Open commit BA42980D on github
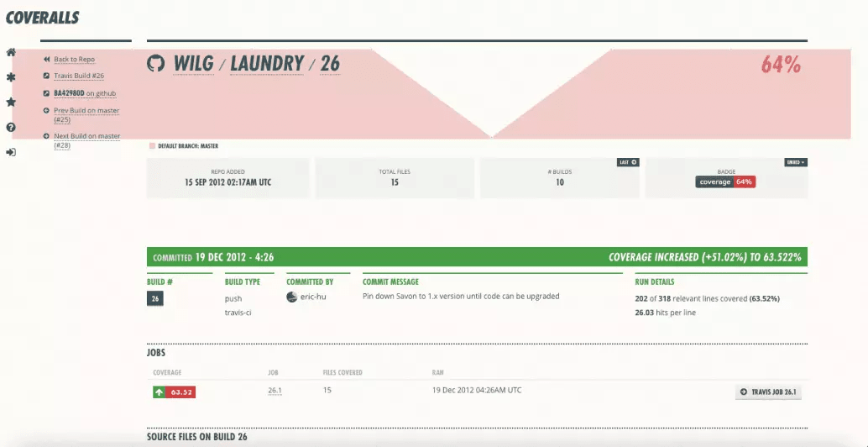 (x=85, y=93)
